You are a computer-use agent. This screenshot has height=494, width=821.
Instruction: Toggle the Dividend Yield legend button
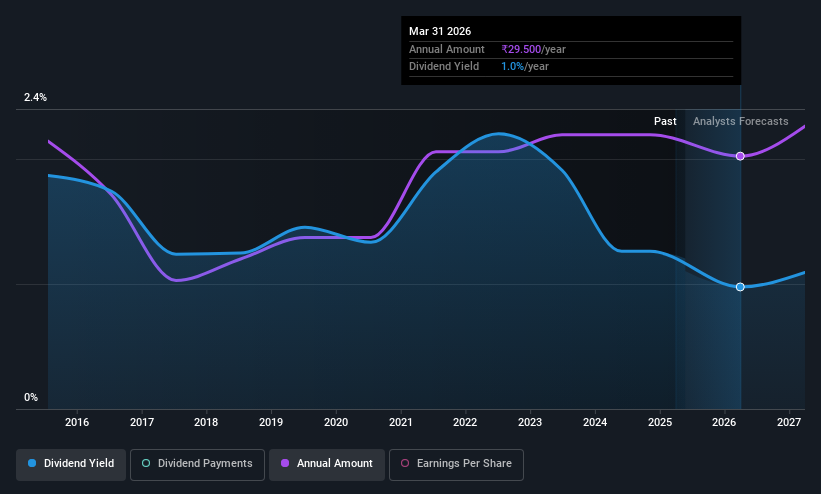(x=71, y=464)
